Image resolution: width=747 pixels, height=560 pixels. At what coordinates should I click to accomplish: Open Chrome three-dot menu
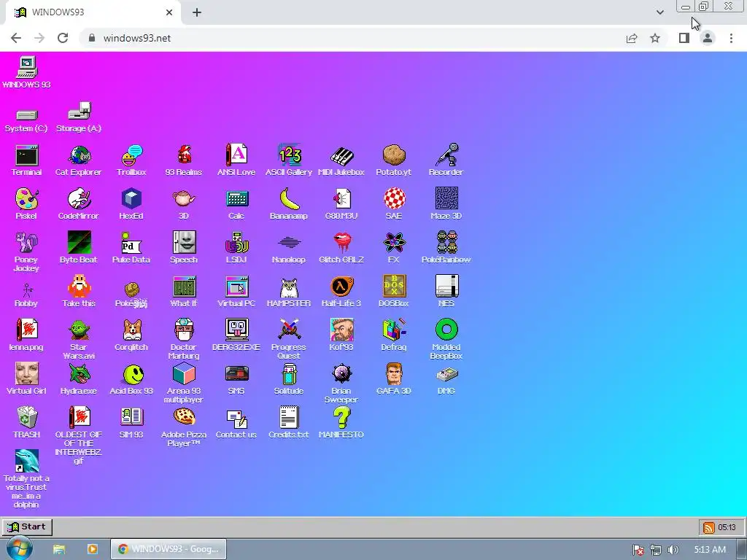click(731, 38)
